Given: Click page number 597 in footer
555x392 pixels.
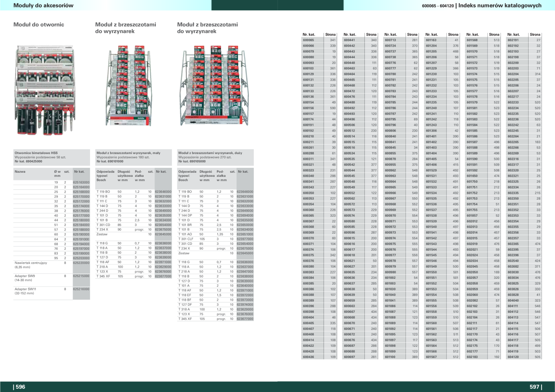Looking at the screenshot, I should pyautogui.click(x=535, y=387).
